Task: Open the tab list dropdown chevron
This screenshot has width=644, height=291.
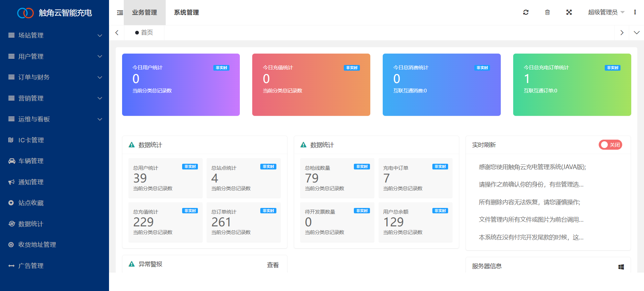Action: coord(636,33)
